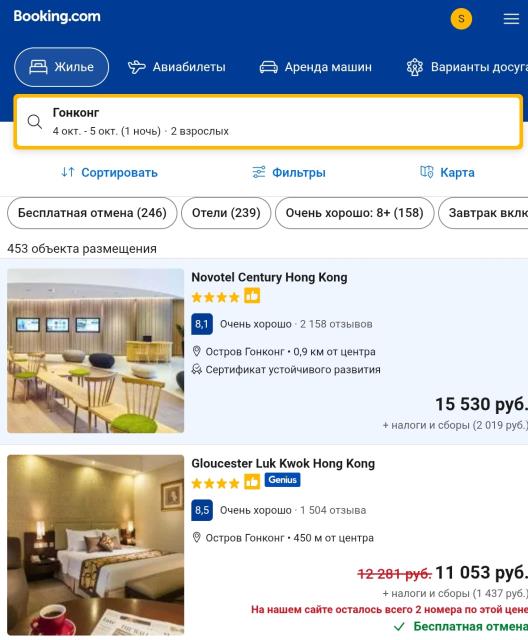Open the Novotel Century Hong Kong title link
This screenshot has height=640, width=528.
(x=269, y=278)
